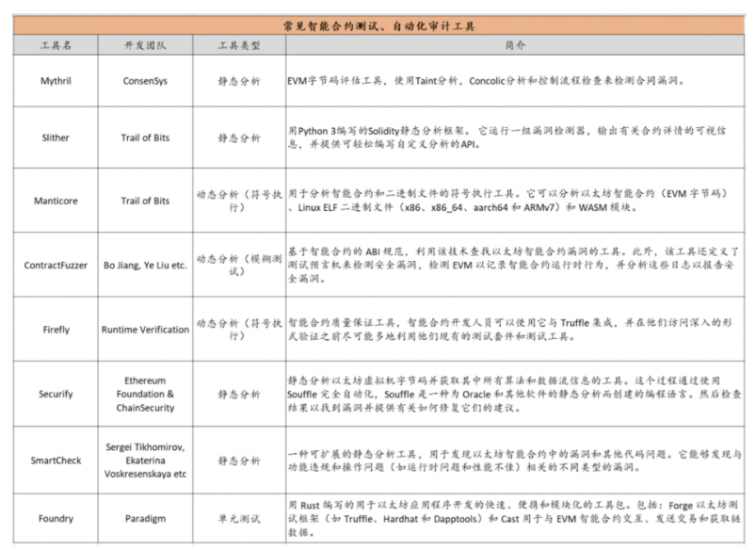Click the Securify tool name cell
The image size is (756, 550).
tap(56, 394)
